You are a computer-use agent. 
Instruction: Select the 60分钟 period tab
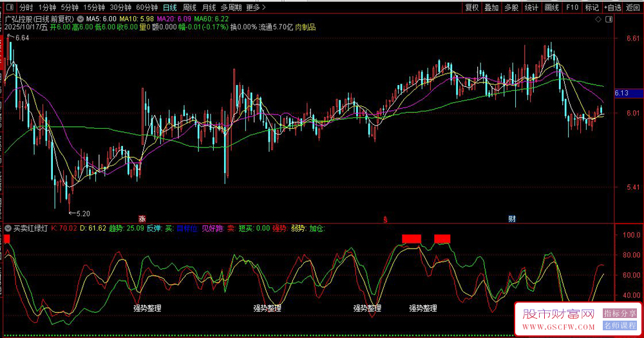tap(146, 8)
